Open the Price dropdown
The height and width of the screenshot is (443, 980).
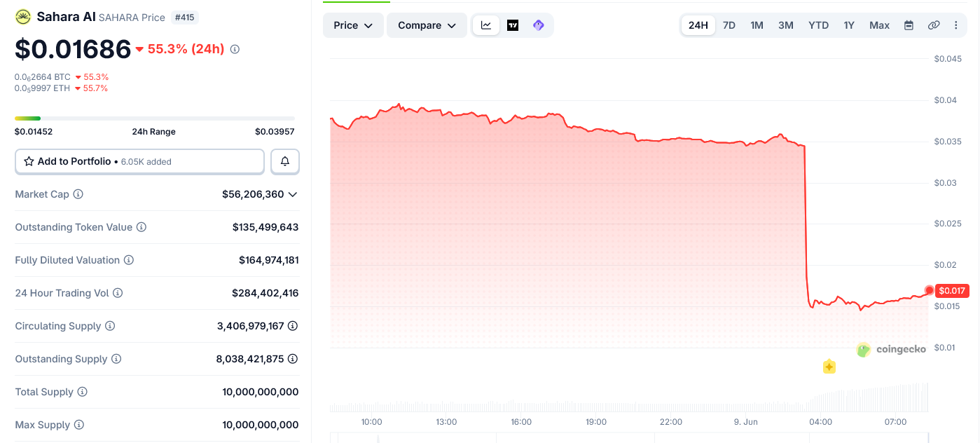click(x=353, y=25)
